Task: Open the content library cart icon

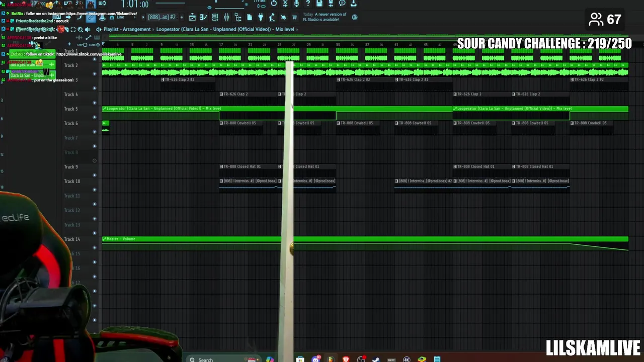Action: pos(294,18)
